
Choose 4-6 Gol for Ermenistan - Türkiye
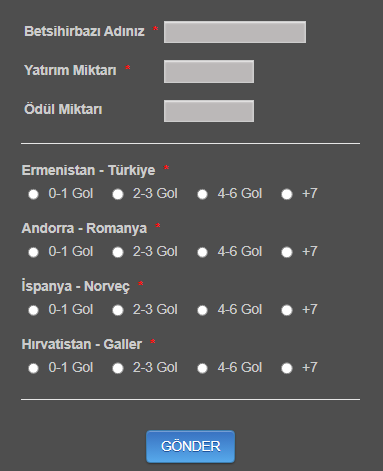point(202,194)
